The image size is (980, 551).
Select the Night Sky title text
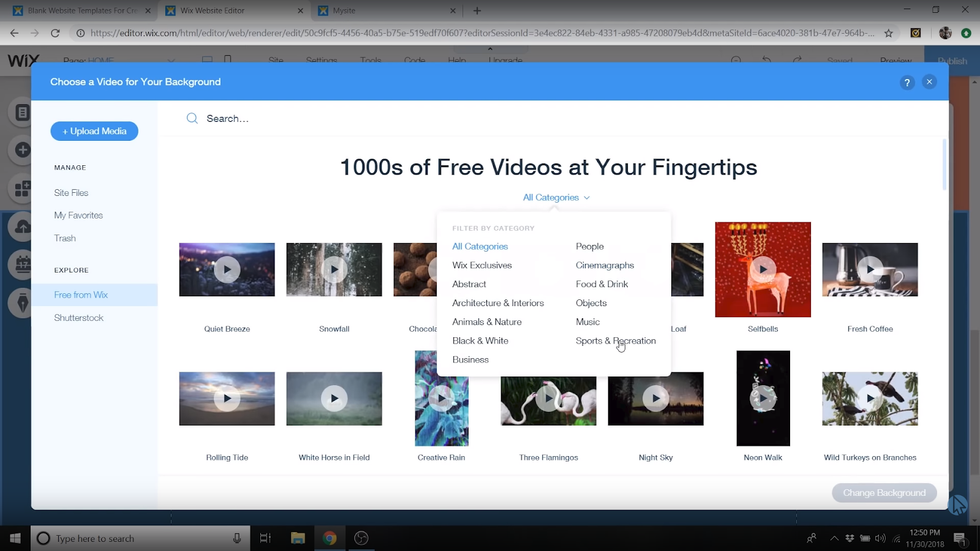(656, 457)
